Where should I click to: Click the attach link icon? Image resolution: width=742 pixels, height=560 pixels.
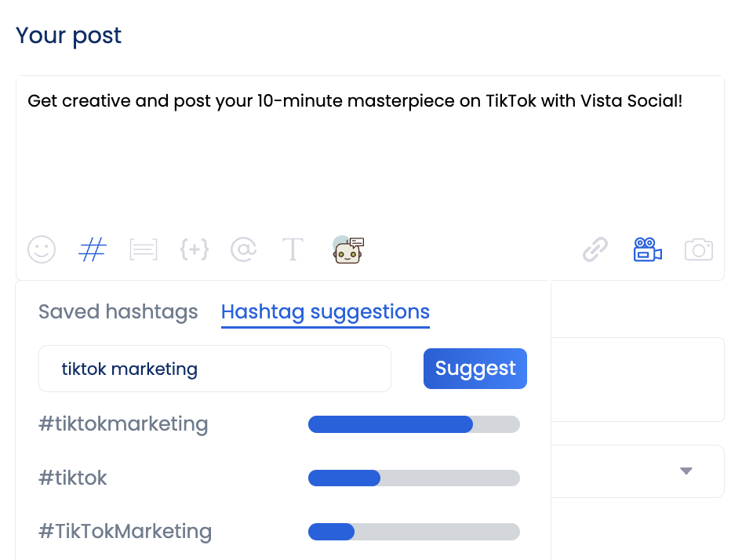(595, 249)
